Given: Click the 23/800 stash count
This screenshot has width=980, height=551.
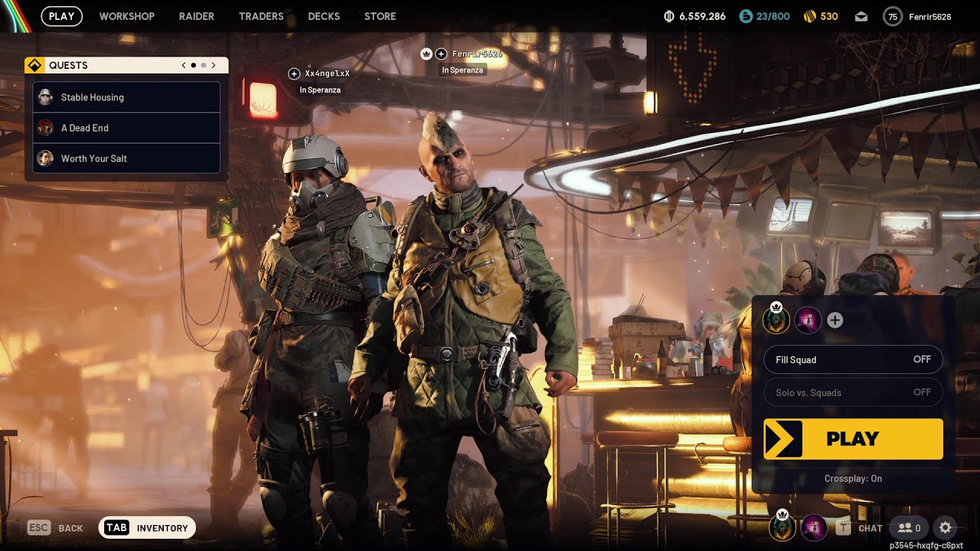Looking at the screenshot, I should 773,16.
